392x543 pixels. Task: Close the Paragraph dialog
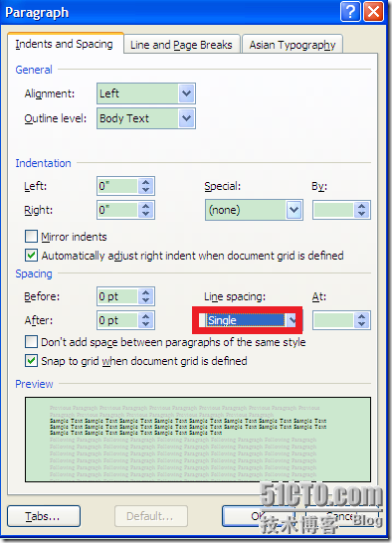click(x=374, y=12)
